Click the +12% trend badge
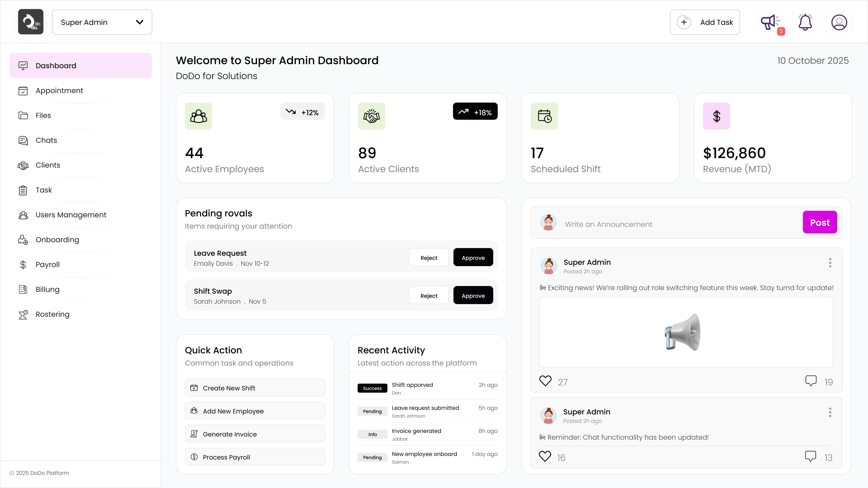The width and height of the screenshot is (868, 488). (x=303, y=111)
